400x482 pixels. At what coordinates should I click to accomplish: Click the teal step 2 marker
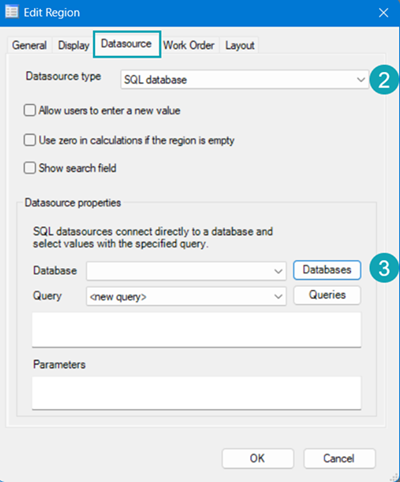click(x=384, y=80)
